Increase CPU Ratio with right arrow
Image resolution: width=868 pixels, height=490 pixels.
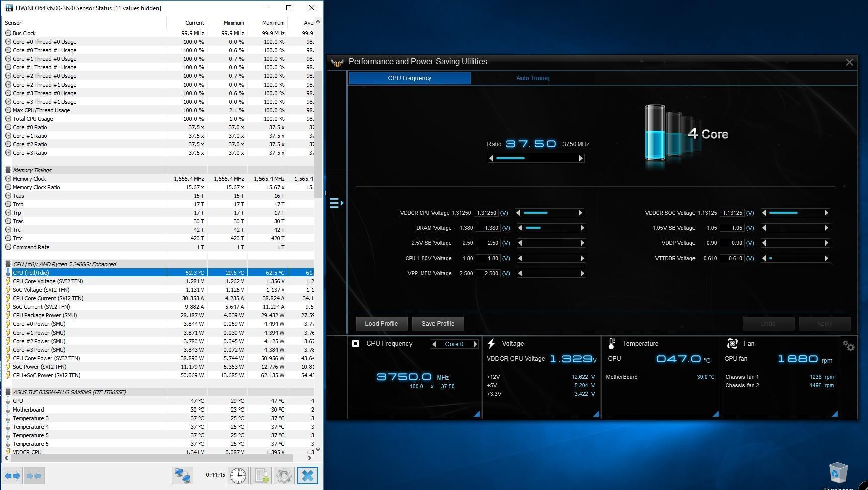pyautogui.click(x=581, y=158)
